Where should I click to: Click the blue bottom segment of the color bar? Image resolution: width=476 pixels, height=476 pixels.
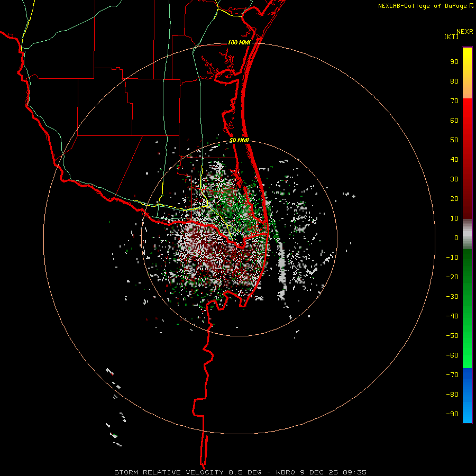click(467, 396)
